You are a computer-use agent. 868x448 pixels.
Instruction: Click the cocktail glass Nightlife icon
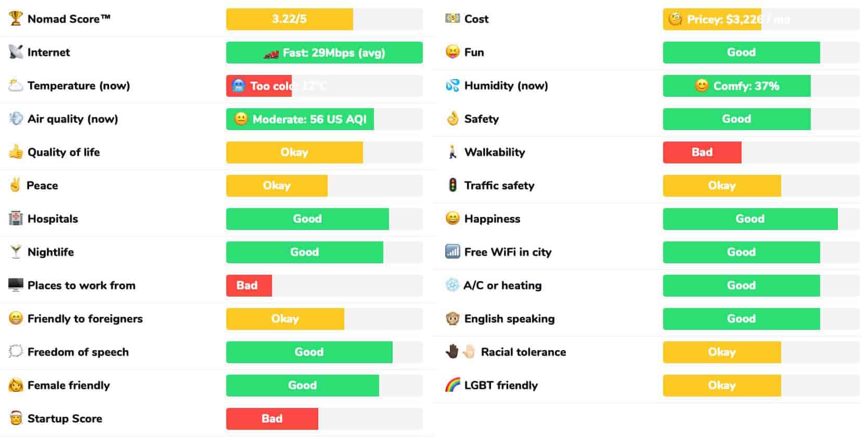coord(16,252)
